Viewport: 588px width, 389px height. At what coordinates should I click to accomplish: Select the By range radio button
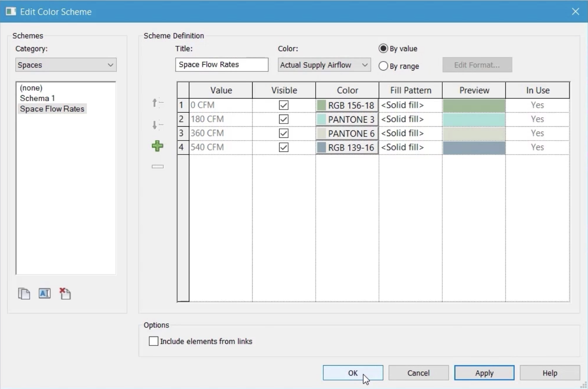[x=383, y=66]
